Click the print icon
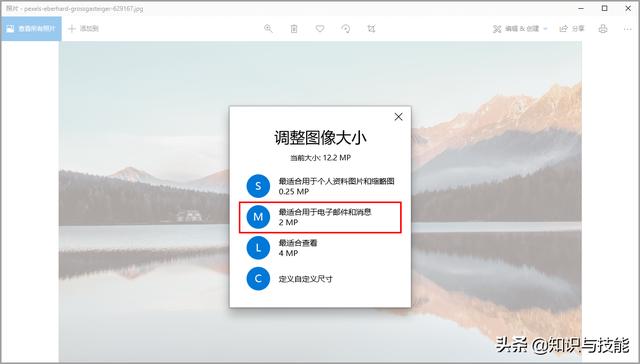Screen dimensions: 640x364 603,29
